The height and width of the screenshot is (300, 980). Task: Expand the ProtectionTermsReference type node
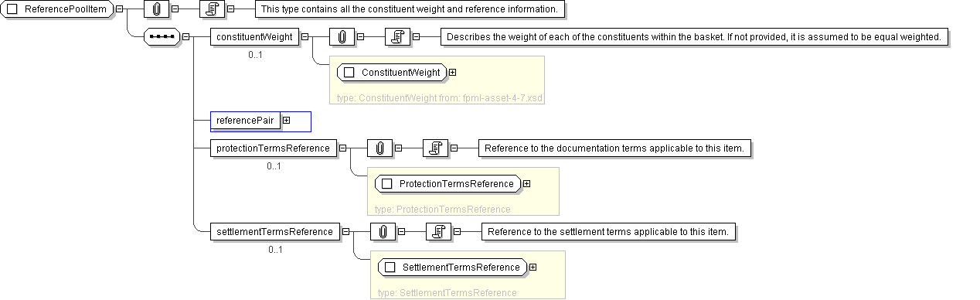coord(526,184)
